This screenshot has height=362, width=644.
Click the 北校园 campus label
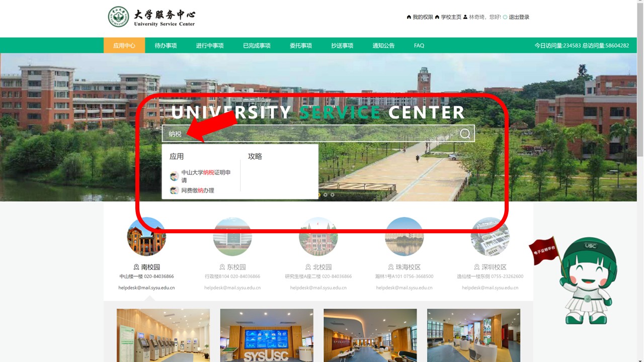coord(318,267)
